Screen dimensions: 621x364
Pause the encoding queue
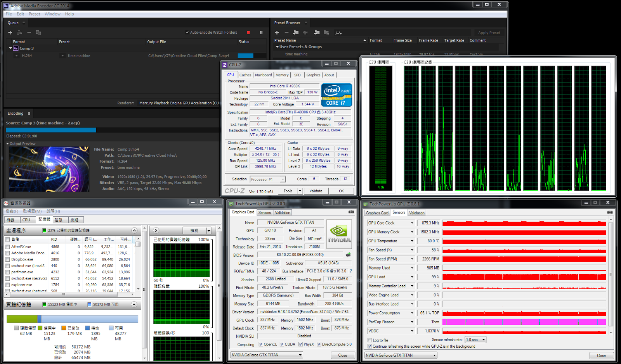click(261, 33)
